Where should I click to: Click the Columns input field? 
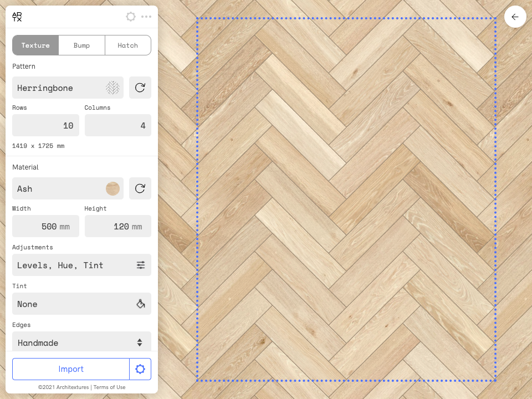click(117, 125)
